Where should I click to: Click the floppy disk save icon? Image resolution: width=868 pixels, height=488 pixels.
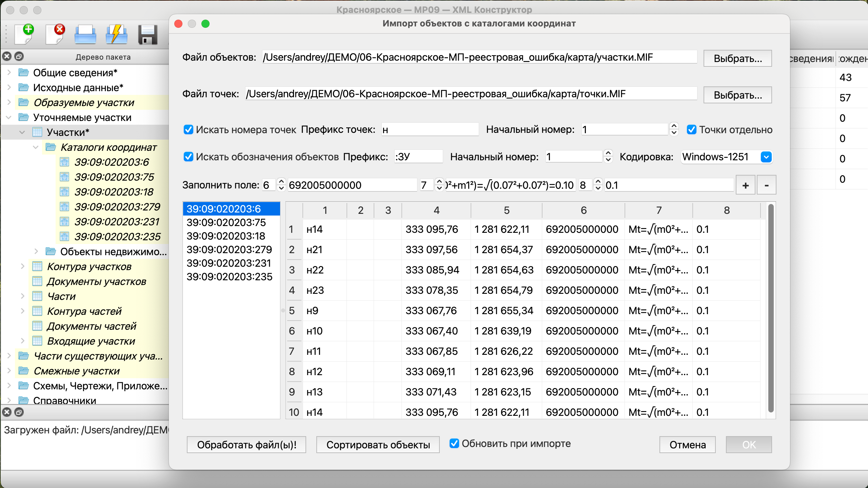point(147,34)
